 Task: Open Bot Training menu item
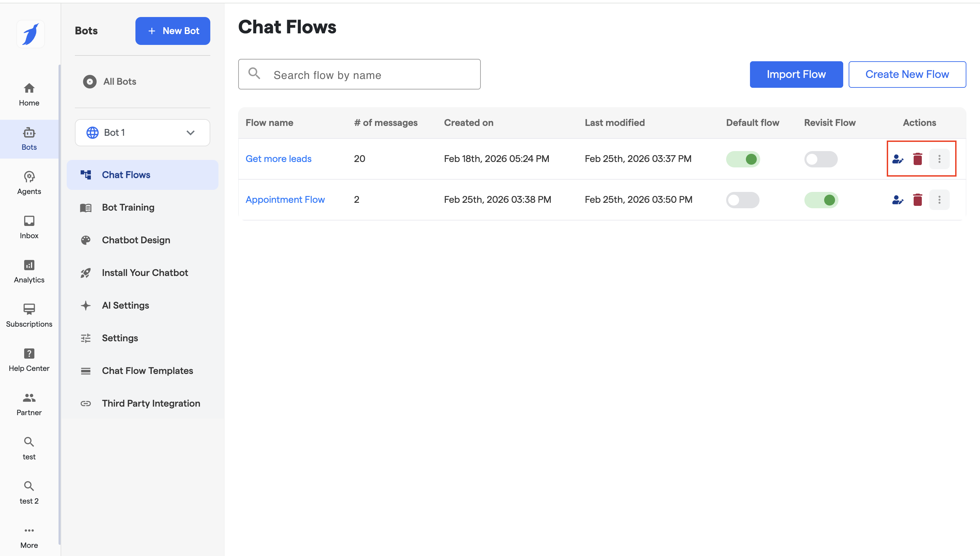pos(128,207)
